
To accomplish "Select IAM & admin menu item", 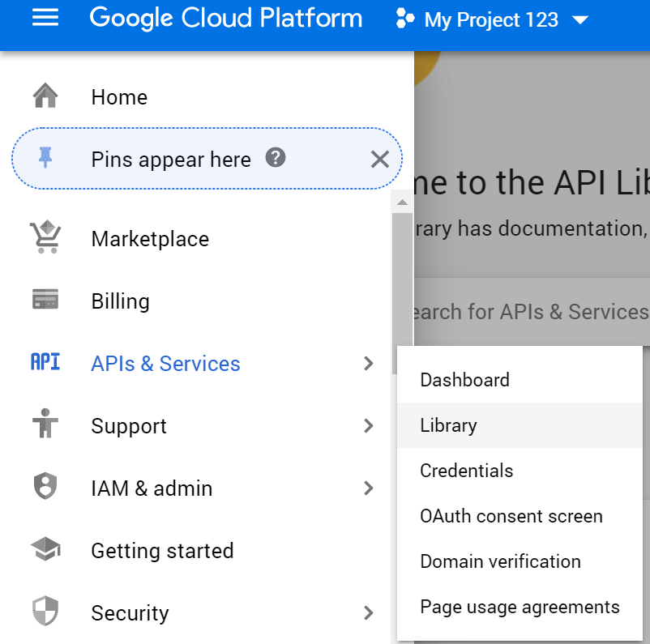I will pos(152,488).
